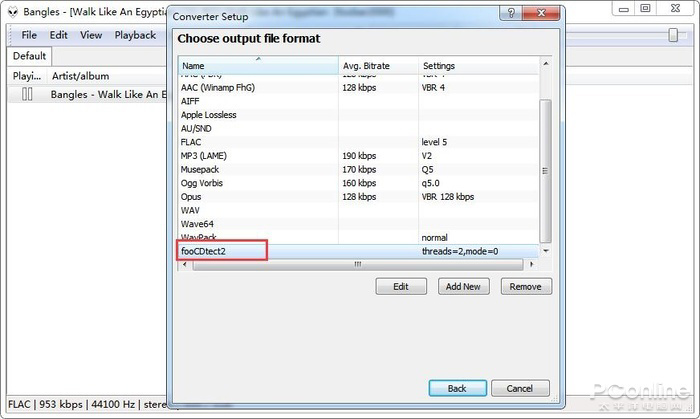
Task: Click the Bangles - Walk Like An Egyptian playlist row
Action: point(87,94)
